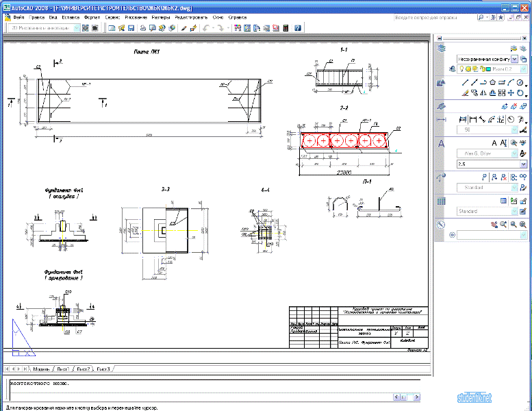Activate the Array tool
The width and height of the screenshot is (532, 411).
click(502, 92)
